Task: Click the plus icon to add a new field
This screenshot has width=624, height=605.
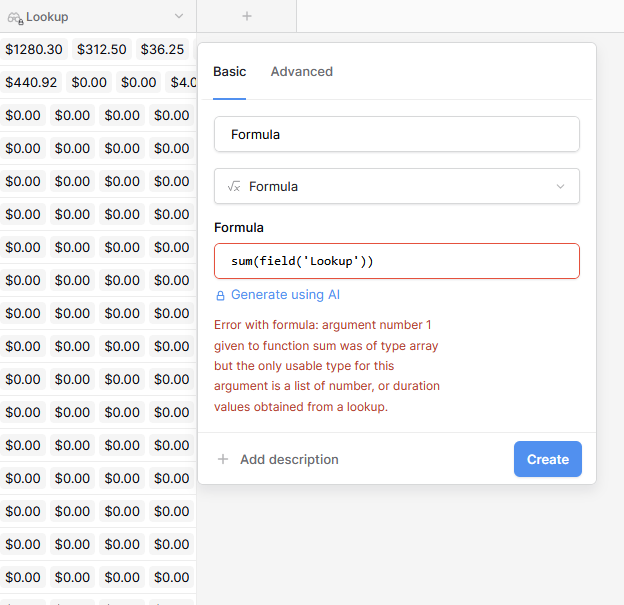Action: 247,16
